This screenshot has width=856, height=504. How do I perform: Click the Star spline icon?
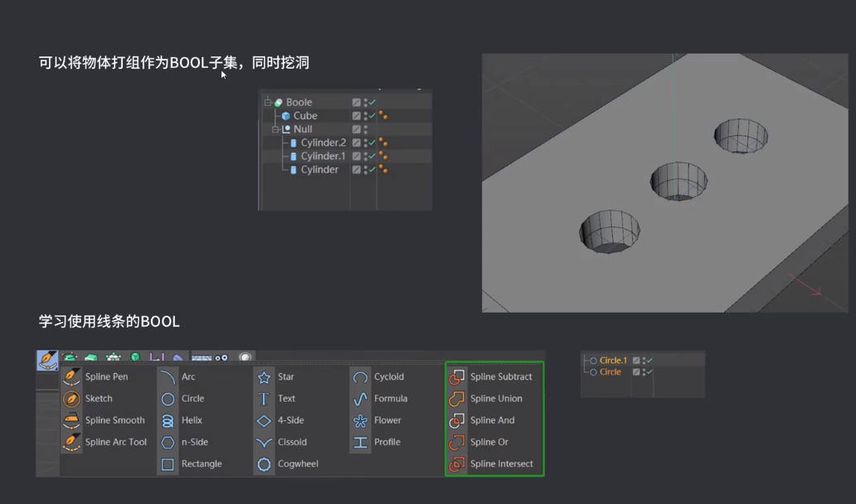point(264,377)
